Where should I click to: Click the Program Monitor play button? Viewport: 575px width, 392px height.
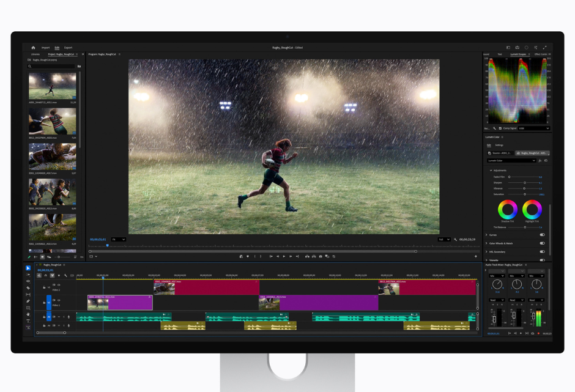tap(284, 256)
